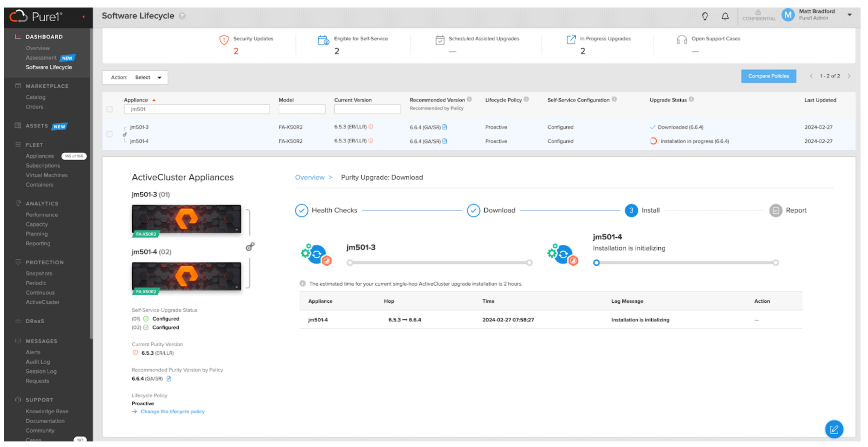Click the Compare Policies button
Viewport: 868px width, 447px height.
click(768, 76)
